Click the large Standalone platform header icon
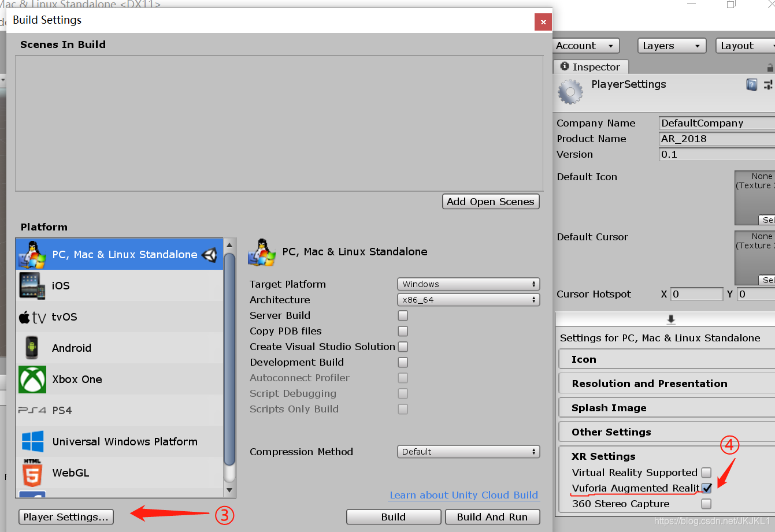Screen dimensions: 775x532 262,252
